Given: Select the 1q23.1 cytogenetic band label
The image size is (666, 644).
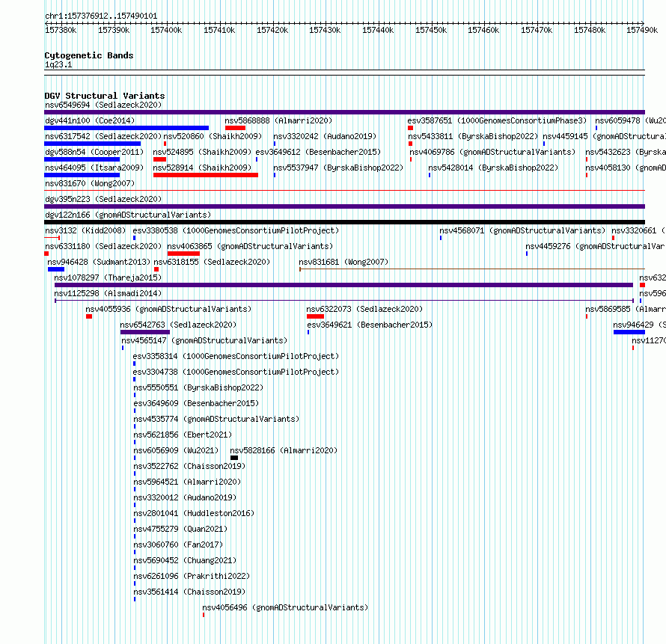Looking at the screenshot, I should [x=58, y=64].
